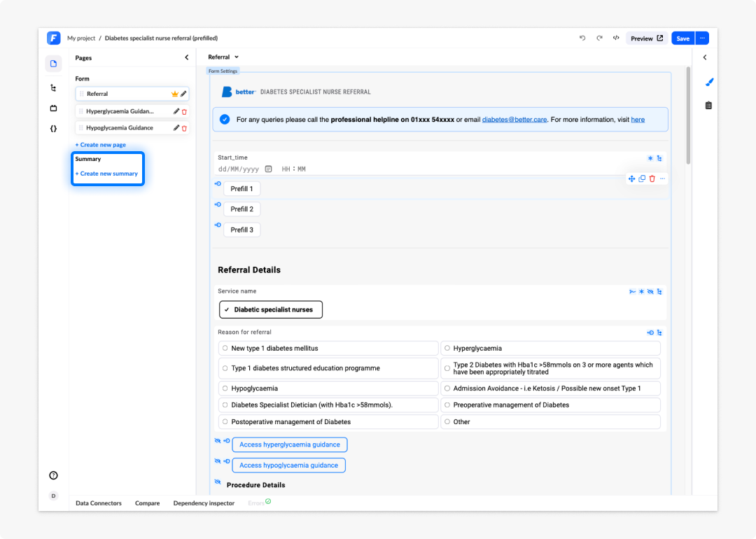Edit the Hyperglycaemia Guidance page pencil icon

(176, 111)
